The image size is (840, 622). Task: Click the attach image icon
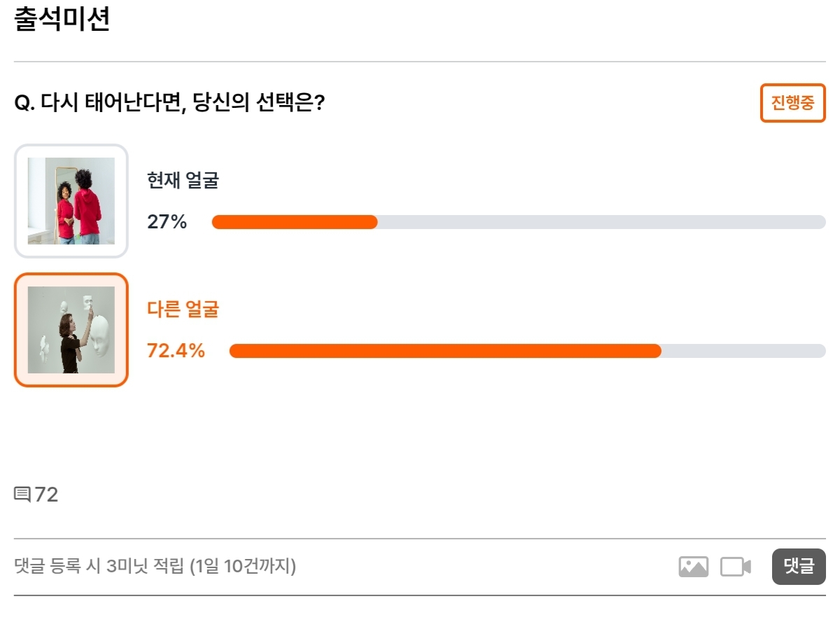tap(693, 567)
